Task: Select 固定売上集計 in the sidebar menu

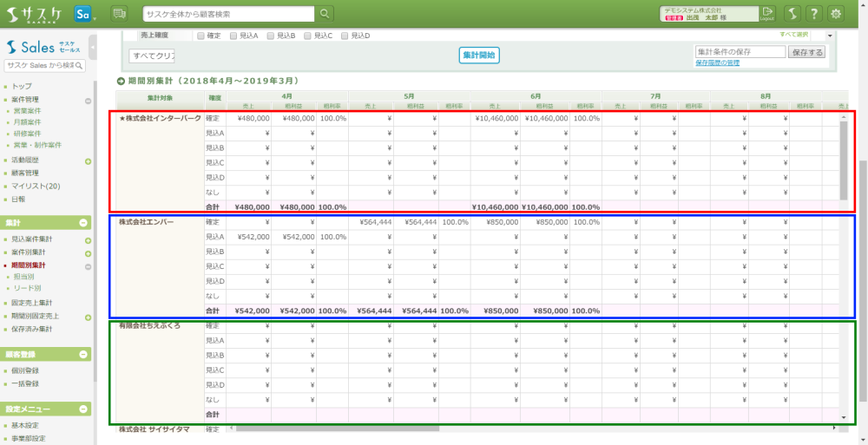Action: click(32, 303)
